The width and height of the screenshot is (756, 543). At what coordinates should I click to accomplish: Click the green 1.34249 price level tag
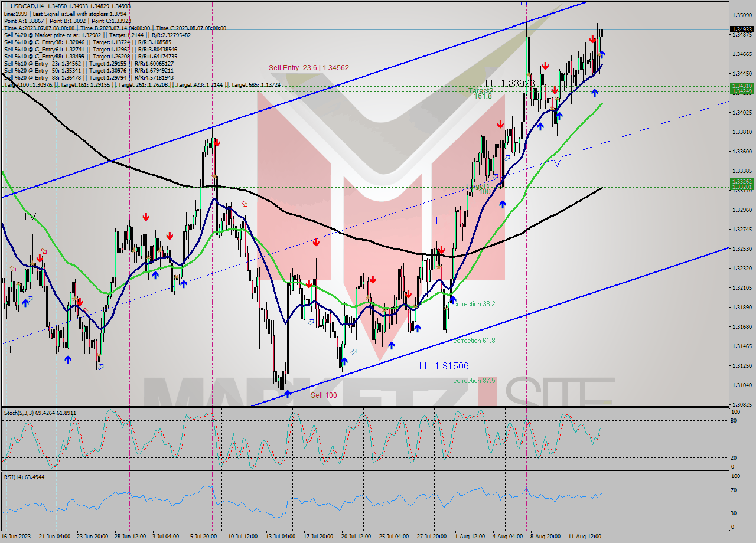click(741, 91)
